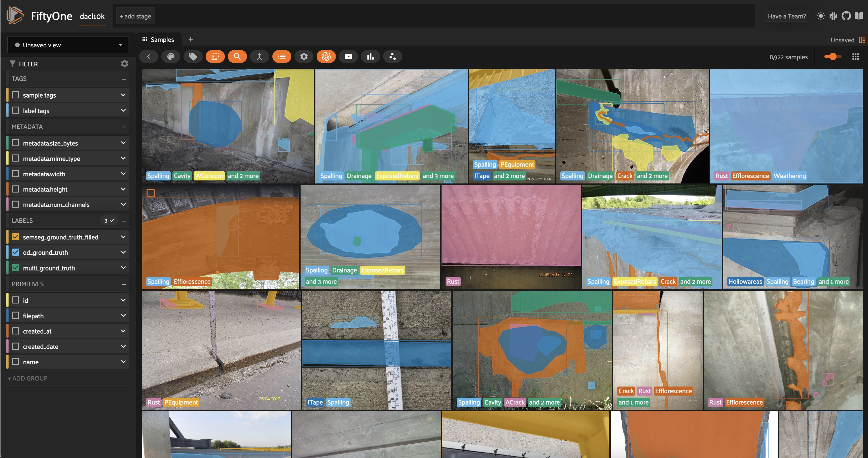This screenshot has height=458, width=868.
Task: Expand the multi_ground_truth field chevron
Action: click(x=123, y=268)
